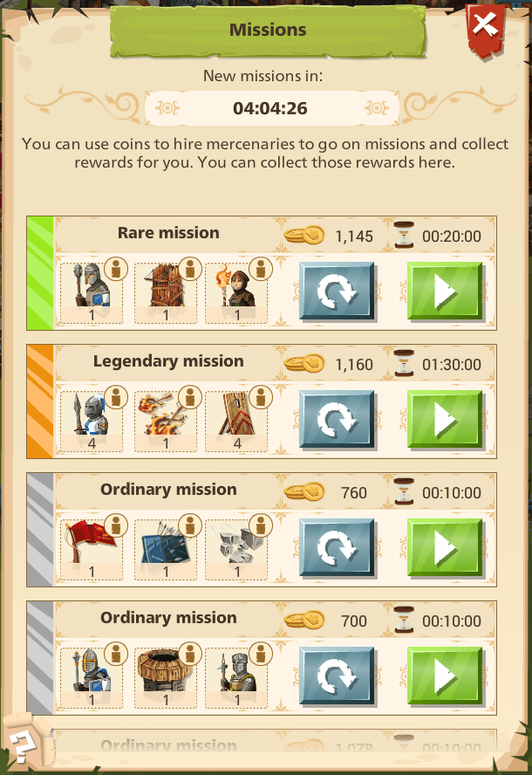The width and height of the screenshot is (532, 775).
Task: Select the torch-bearer unit in Rare mission
Action: coord(236,292)
